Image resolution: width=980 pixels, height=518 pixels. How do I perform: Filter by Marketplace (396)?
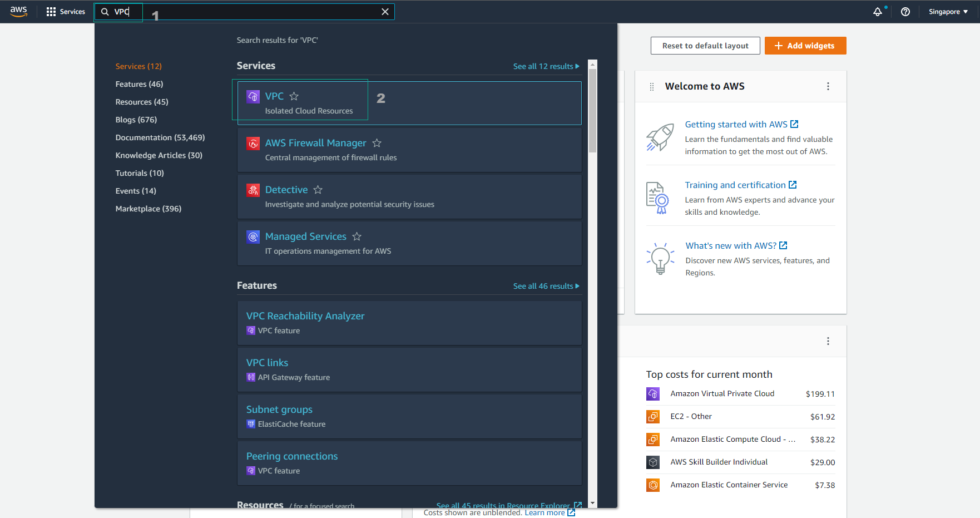coord(149,209)
